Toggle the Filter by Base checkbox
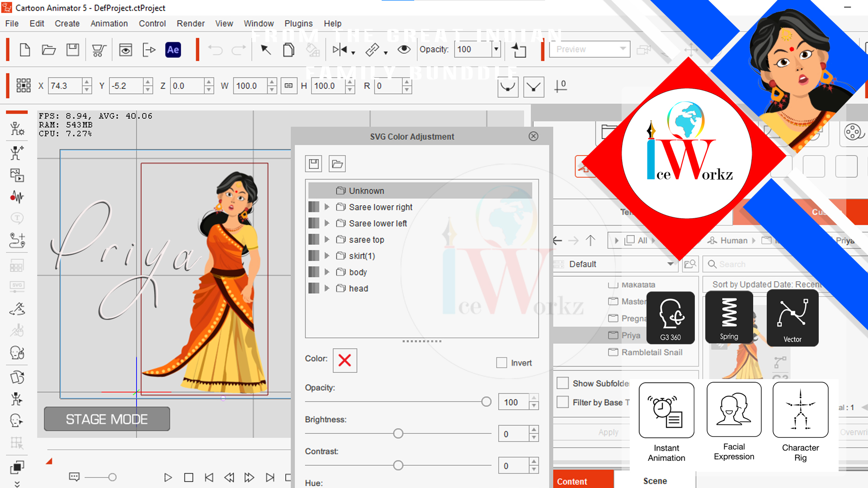The height and width of the screenshot is (488, 868). point(562,402)
